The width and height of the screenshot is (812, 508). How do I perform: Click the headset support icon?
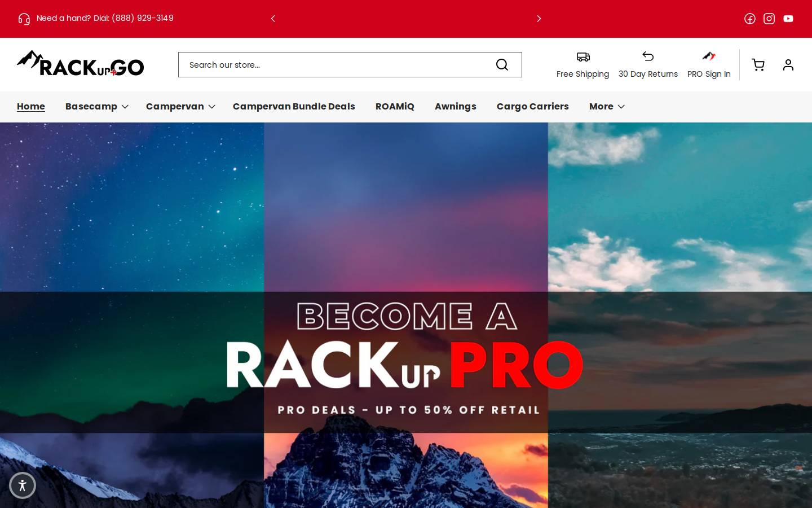[24, 19]
